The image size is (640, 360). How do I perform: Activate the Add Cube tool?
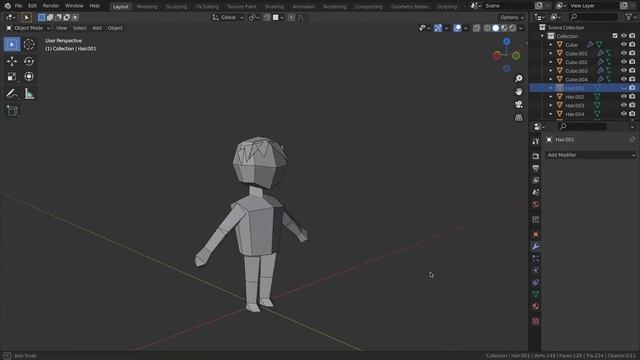pyautogui.click(x=12, y=111)
